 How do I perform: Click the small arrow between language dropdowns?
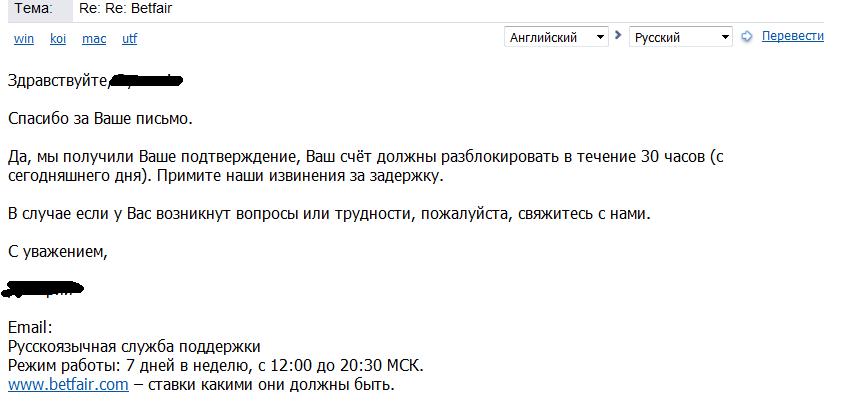click(617, 37)
